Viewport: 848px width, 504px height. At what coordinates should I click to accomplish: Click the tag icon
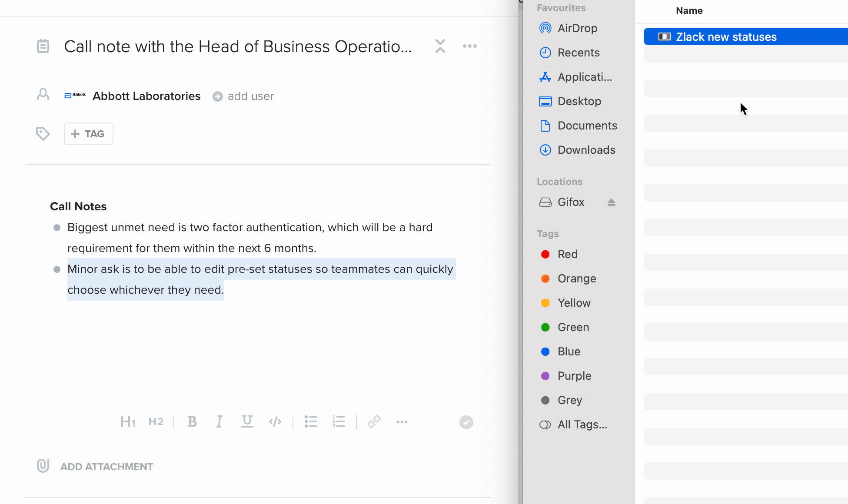point(43,133)
